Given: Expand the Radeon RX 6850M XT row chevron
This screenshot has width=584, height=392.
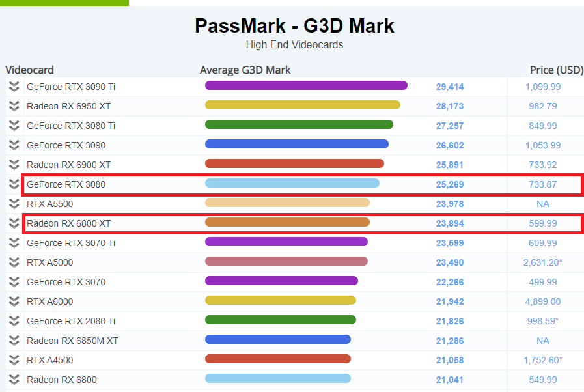Looking at the screenshot, I should pyautogui.click(x=14, y=341).
